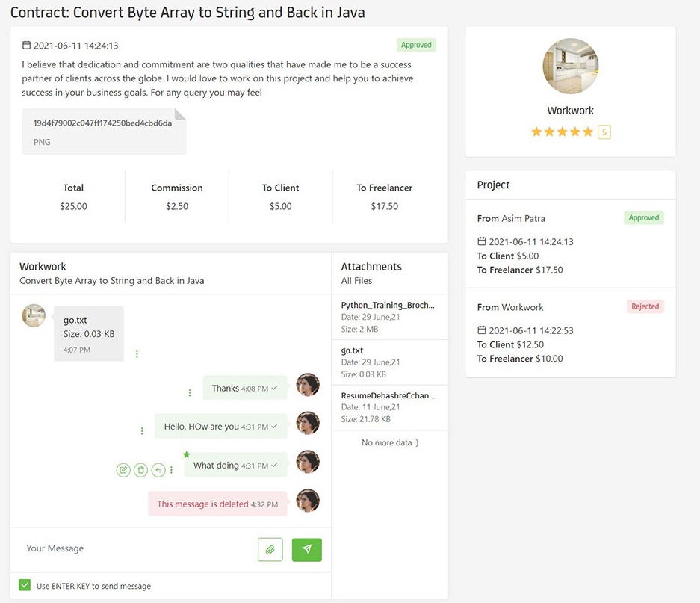
Task: Click the edit message icon
Action: click(123, 470)
